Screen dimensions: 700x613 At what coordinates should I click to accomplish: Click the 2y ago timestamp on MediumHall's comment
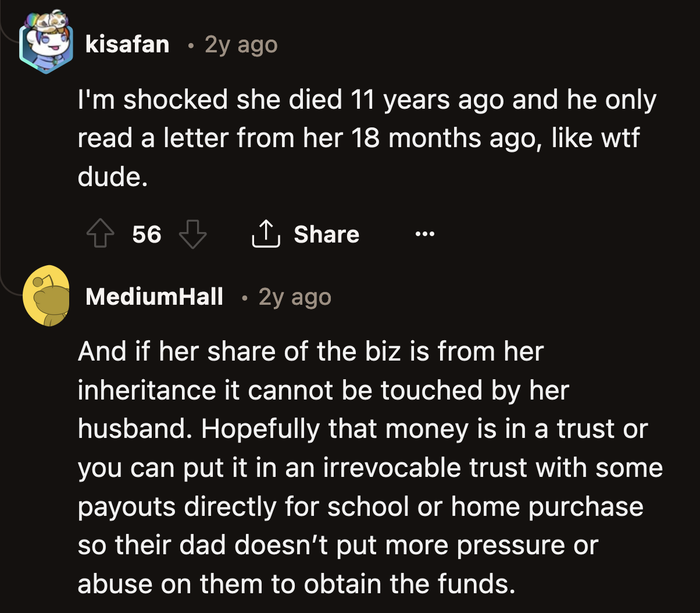tap(294, 297)
